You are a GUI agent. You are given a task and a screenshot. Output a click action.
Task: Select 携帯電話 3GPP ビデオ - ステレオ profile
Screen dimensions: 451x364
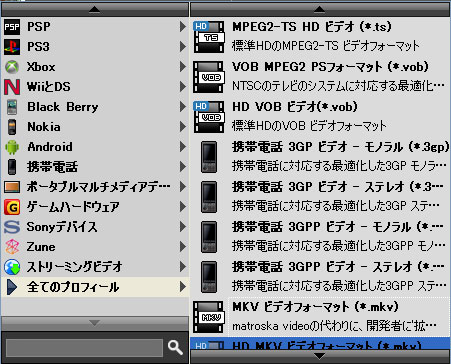320,277
